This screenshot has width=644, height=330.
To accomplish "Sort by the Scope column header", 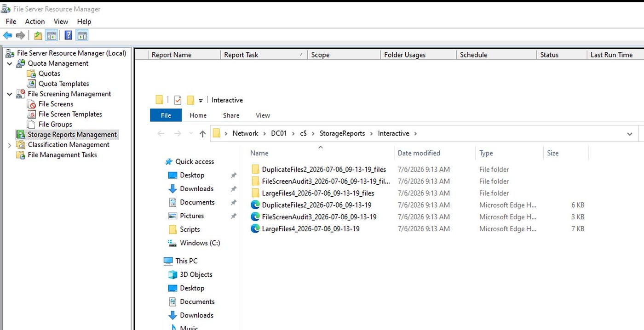I will click(x=344, y=55).
